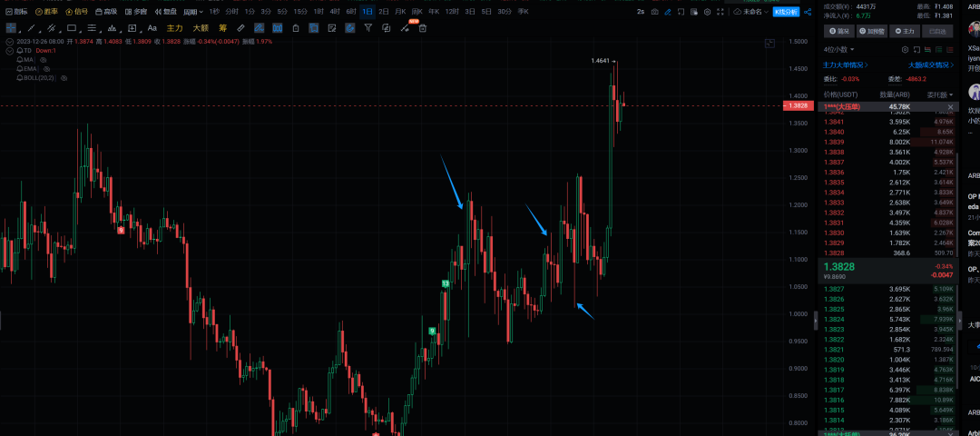Toggle the candlestick pattern highlight icon
Screen dimensions: 980x436
277,28
